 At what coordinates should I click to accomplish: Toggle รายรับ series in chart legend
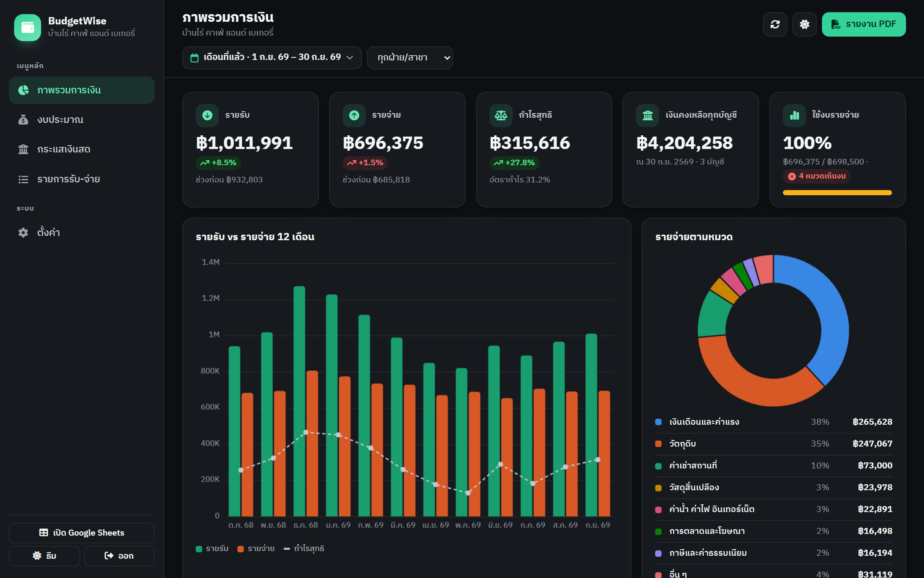[212, 548]
